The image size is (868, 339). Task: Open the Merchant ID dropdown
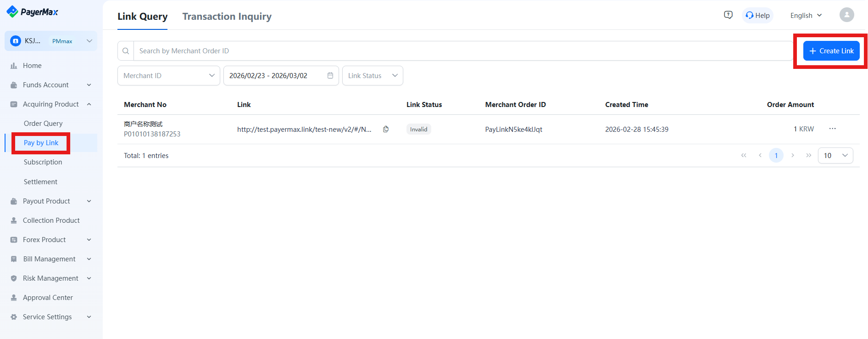tap(168, 76)
